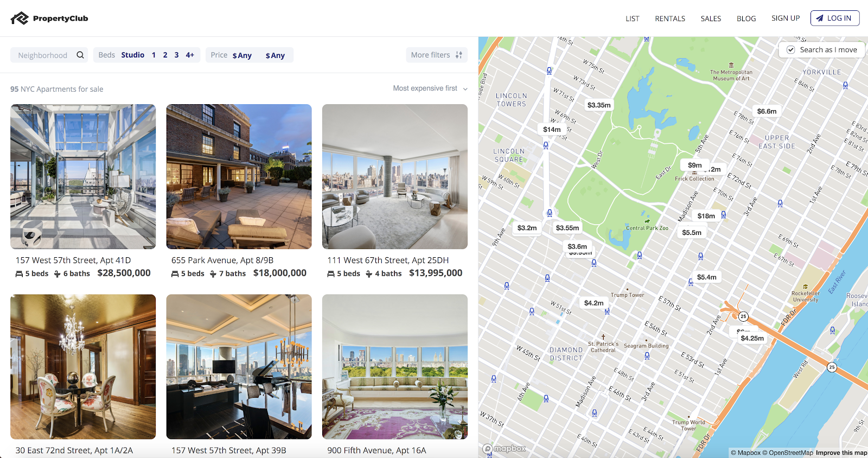Select the Studio beds filter
This screenshot has width=868, height=458.
click(132, 55)
